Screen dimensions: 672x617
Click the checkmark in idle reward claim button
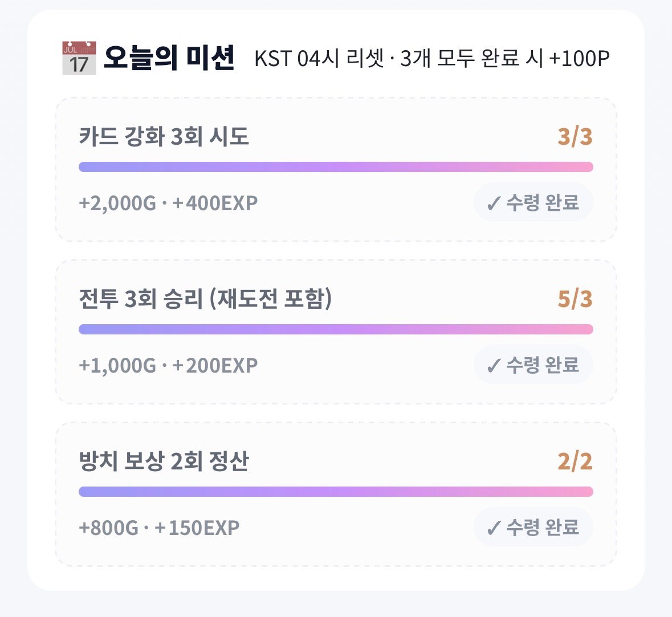[x=494, y=528]
